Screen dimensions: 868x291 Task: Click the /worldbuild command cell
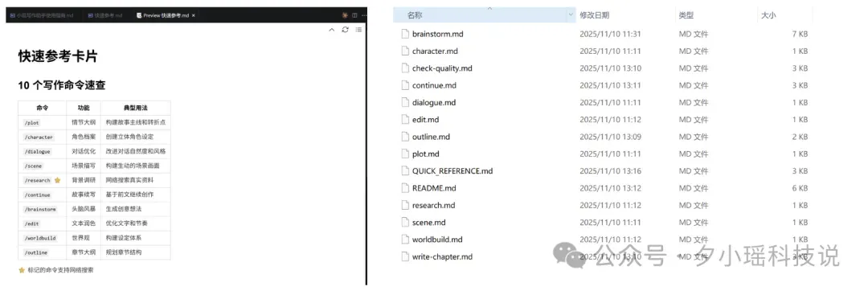pyautogui.click(x=40, y=238)
